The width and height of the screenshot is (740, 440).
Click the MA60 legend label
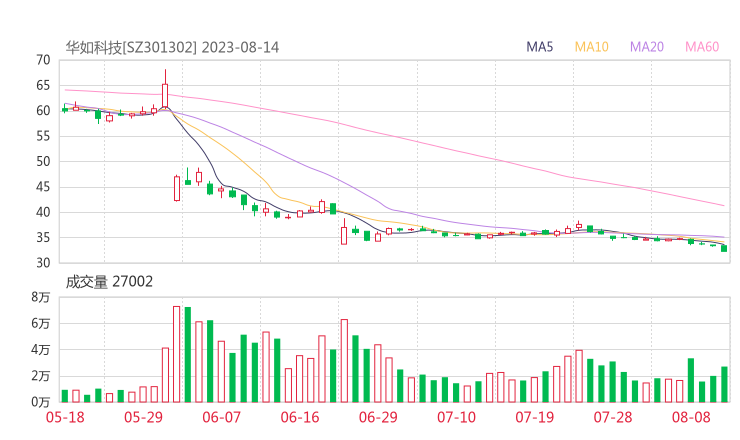click(x=702, y=47)
